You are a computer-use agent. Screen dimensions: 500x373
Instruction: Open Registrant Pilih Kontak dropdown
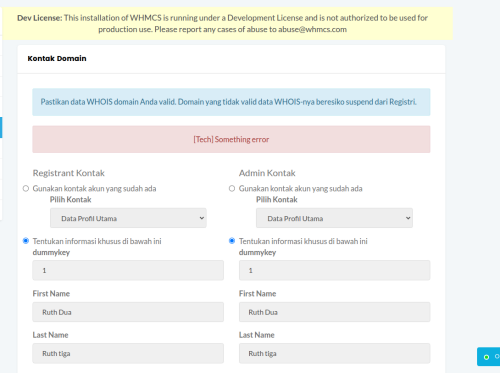pos(128,218)
